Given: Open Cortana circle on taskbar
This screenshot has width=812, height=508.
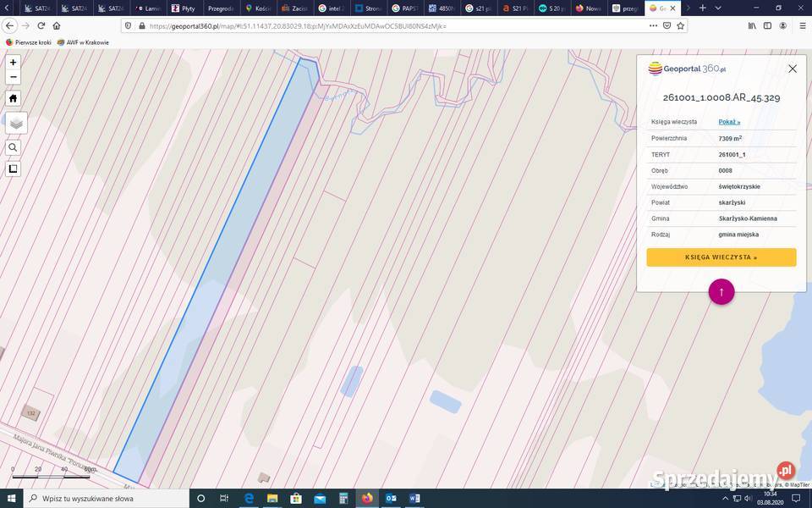Looking at the screenshot, I should (x=201, y=498).
